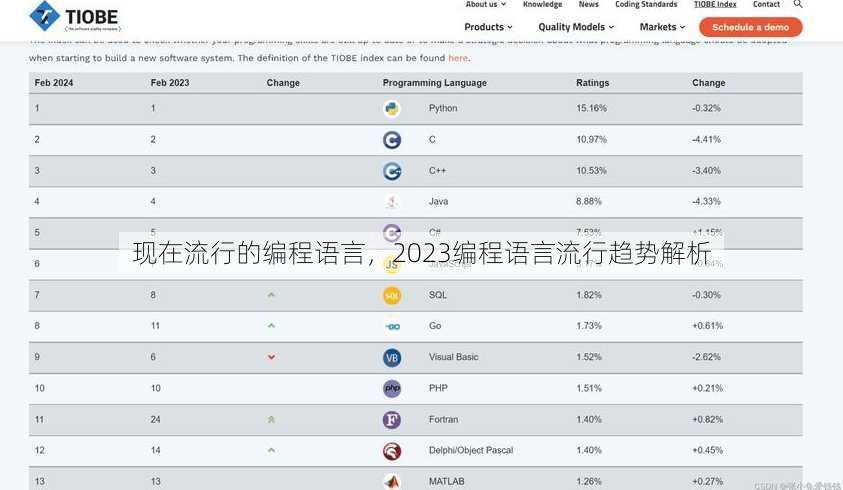Follow the 'here' definition link
The image size is (843, 490).
458,58
